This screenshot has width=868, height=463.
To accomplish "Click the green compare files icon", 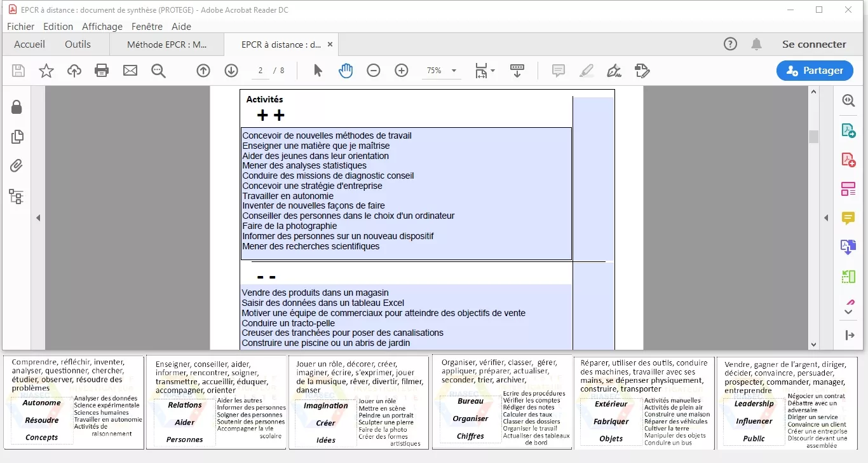I will [x=848, y=277].
